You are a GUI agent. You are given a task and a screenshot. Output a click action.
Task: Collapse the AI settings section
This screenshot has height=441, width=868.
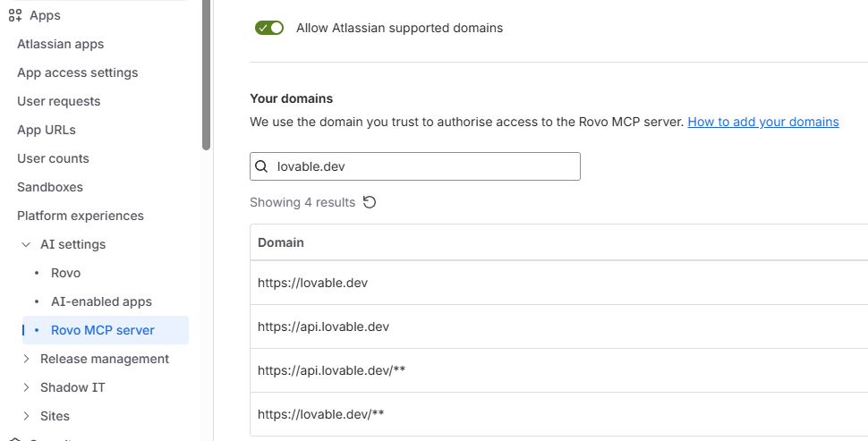(x=25, y=244)
